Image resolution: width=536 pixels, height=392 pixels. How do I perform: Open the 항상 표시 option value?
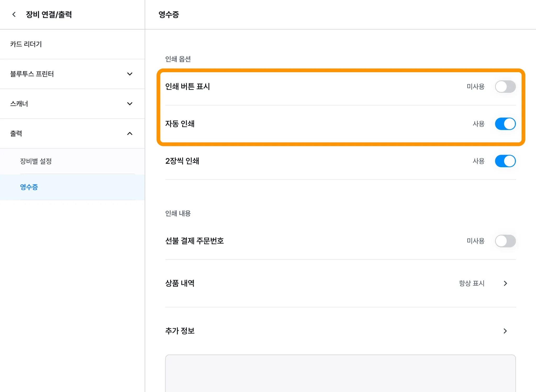point(472,283)
